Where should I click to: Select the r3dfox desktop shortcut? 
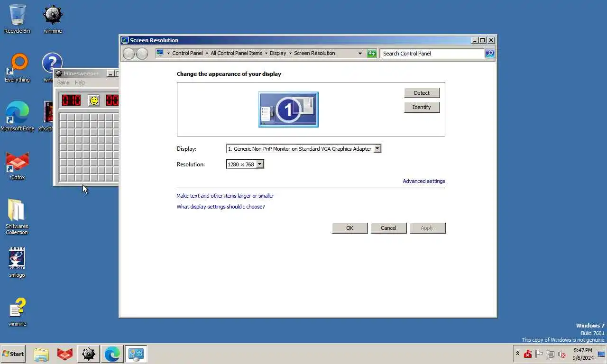[17, 165]
